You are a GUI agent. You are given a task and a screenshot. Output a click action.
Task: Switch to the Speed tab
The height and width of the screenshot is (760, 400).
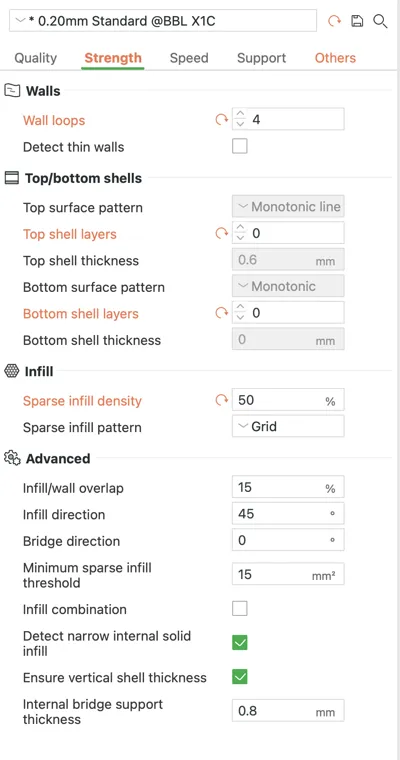pyautogui.click(x=189, y=58)
